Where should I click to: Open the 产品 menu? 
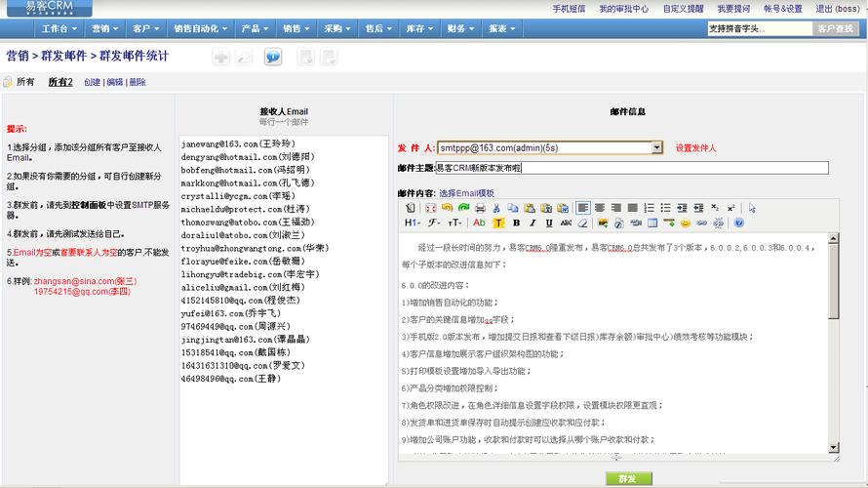pyautogui.click(x=255, y=28)
